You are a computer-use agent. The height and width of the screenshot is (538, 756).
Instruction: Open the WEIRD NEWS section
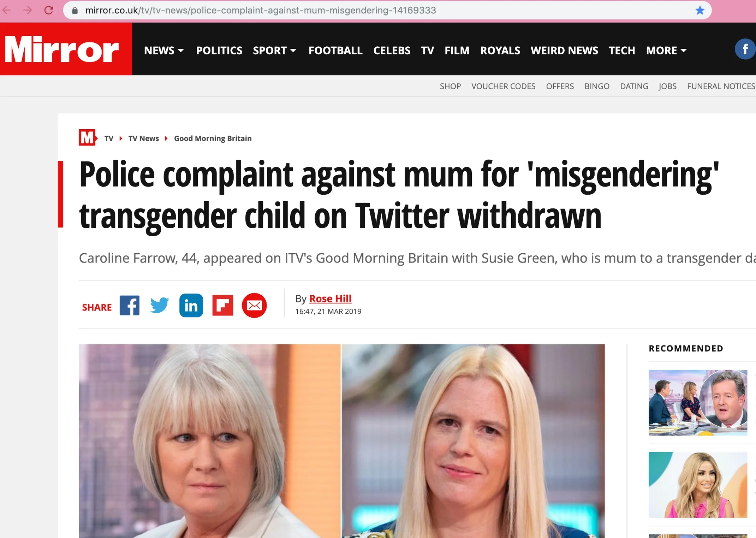coord(564,51)
